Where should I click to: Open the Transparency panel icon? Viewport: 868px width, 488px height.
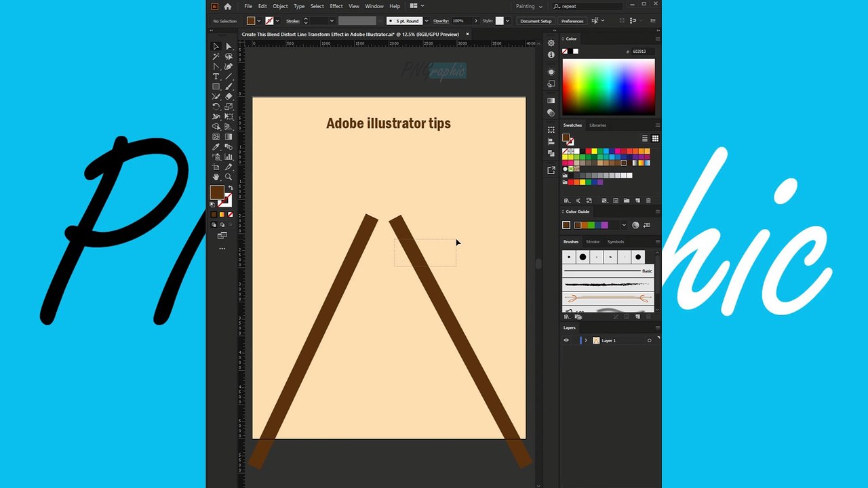coord(551,113)
